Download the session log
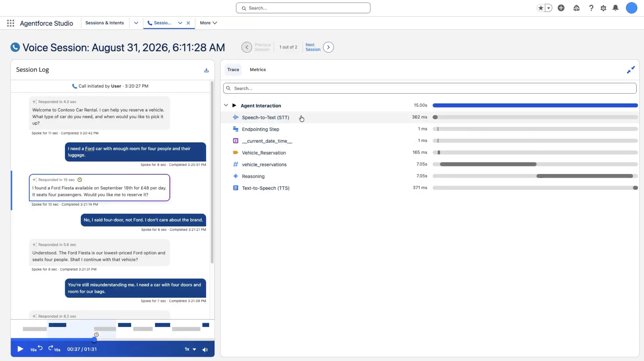Viewport: 644px width, 361px height. (206, 70)
